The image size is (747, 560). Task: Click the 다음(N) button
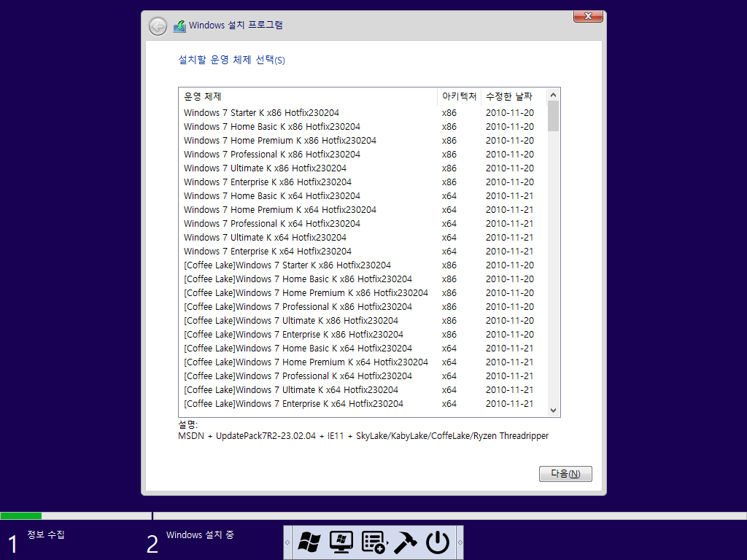565,474
